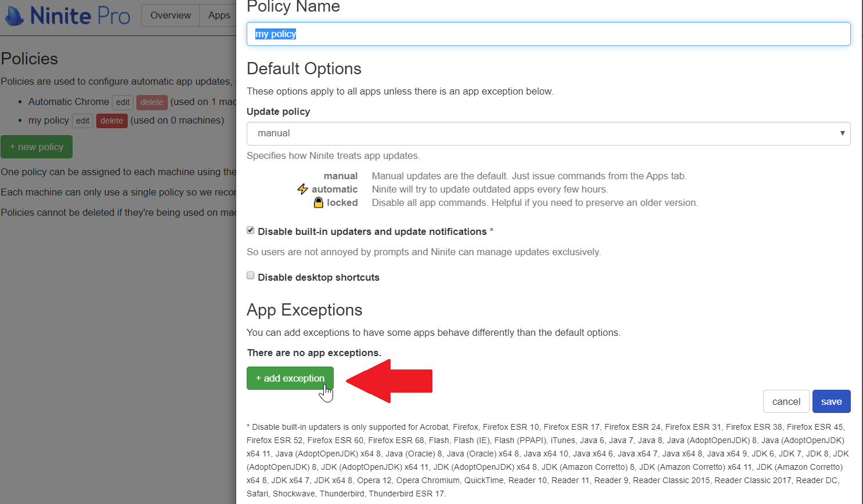Screen dimensions: 863x504
Task: Click into the Policy Name field
Action: click(x=548, y=34)
